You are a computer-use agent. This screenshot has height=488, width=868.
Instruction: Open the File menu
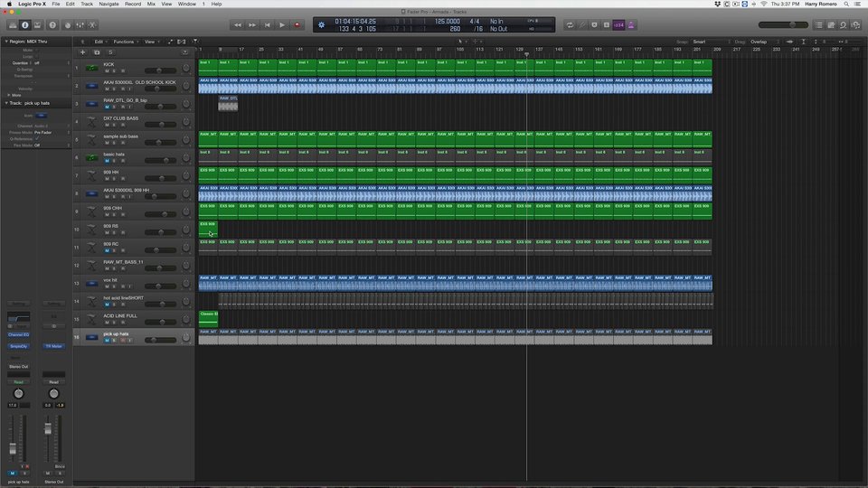coord(56,4)
